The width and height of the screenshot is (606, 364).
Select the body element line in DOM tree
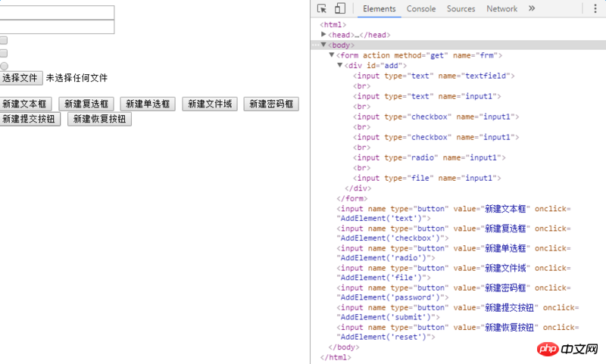(x=341, y=45)
